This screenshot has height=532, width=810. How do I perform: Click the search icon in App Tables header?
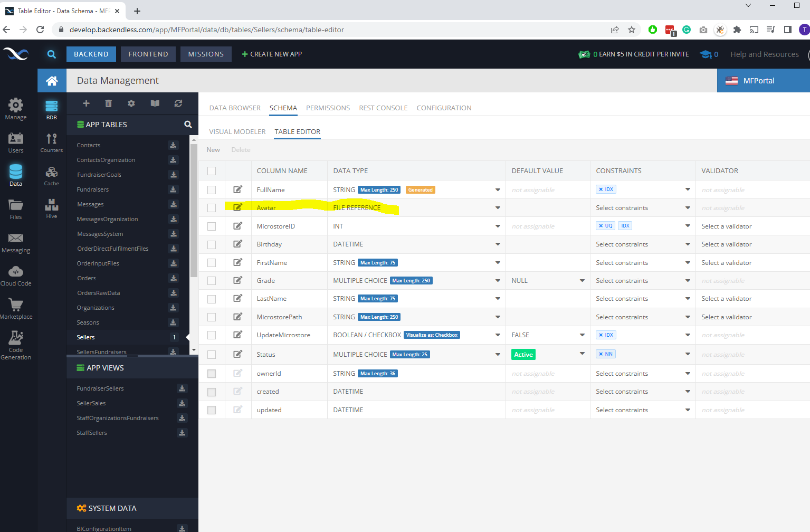(188, 125)
